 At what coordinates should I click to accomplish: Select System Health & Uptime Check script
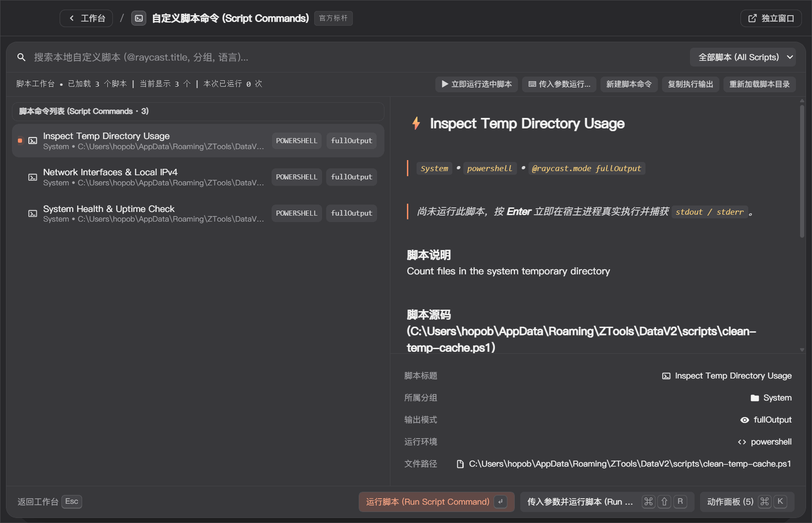click(198, 213)
